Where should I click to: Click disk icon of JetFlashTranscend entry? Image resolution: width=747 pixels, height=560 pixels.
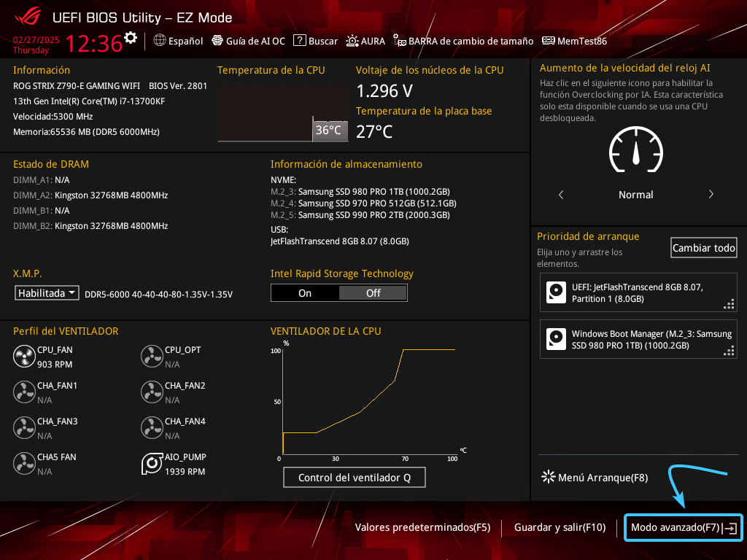[x=556, y=293]
